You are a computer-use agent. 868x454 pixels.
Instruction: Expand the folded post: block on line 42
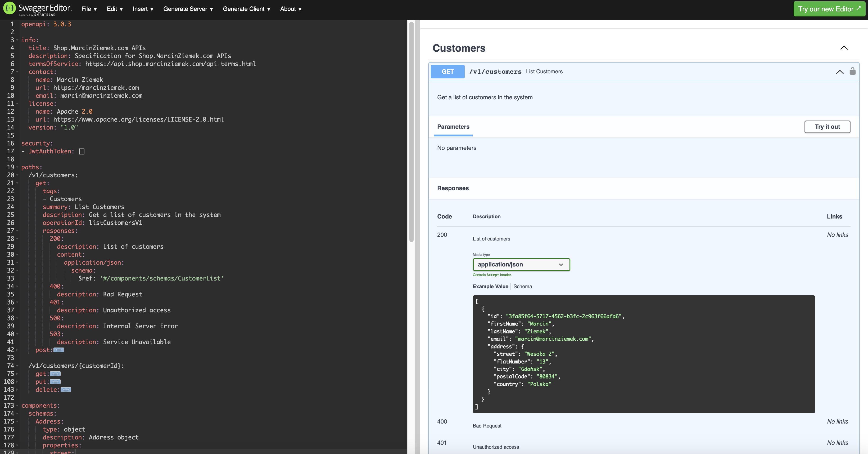[x=59, y=350]
